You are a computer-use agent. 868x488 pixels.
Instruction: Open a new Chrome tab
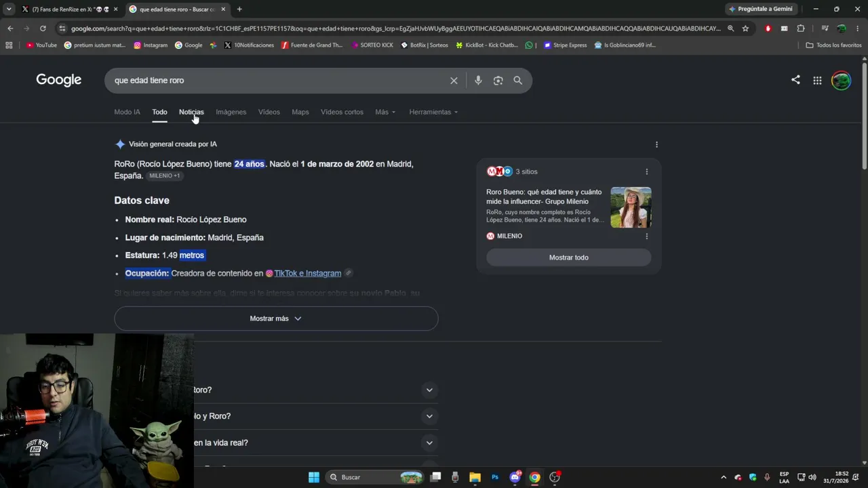click(x=239, y=9)
